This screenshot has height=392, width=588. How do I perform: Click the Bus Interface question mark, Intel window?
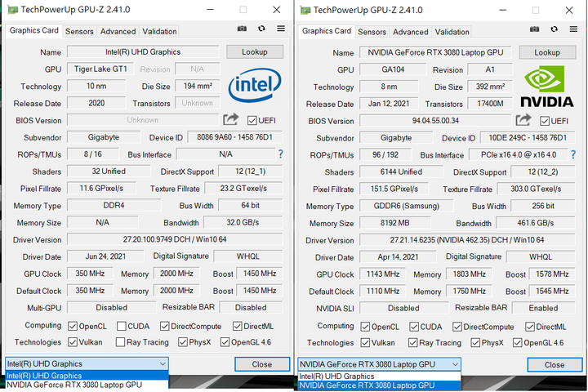click(x=280, y=154)
